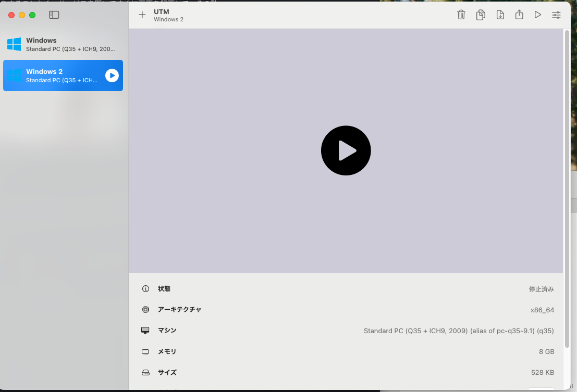Select the Windows 2 entry in the sidebar

pos(63,75)
